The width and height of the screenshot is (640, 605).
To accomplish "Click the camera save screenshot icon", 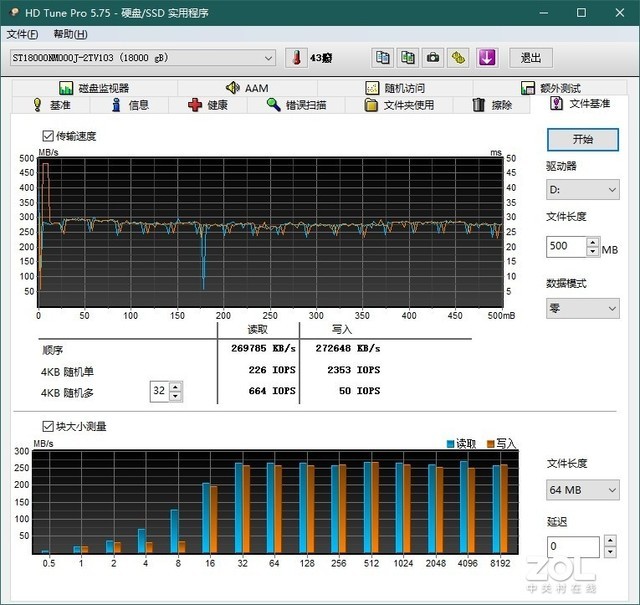I will coord(434,58).
